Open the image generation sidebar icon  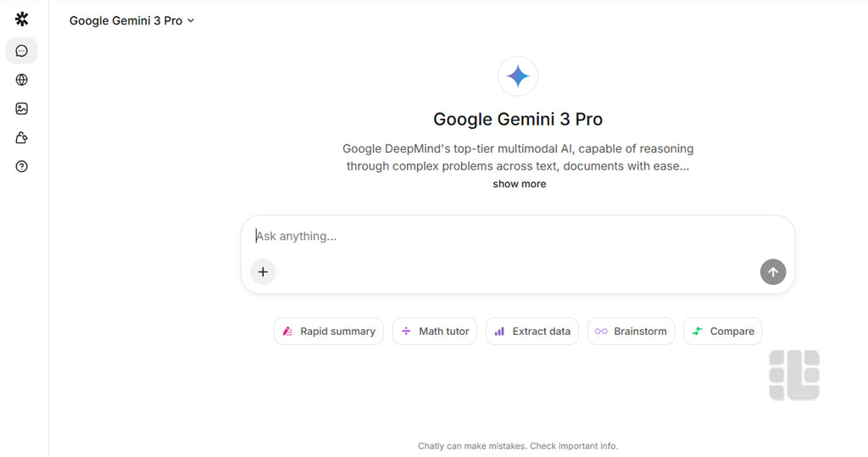click(22, 109)
